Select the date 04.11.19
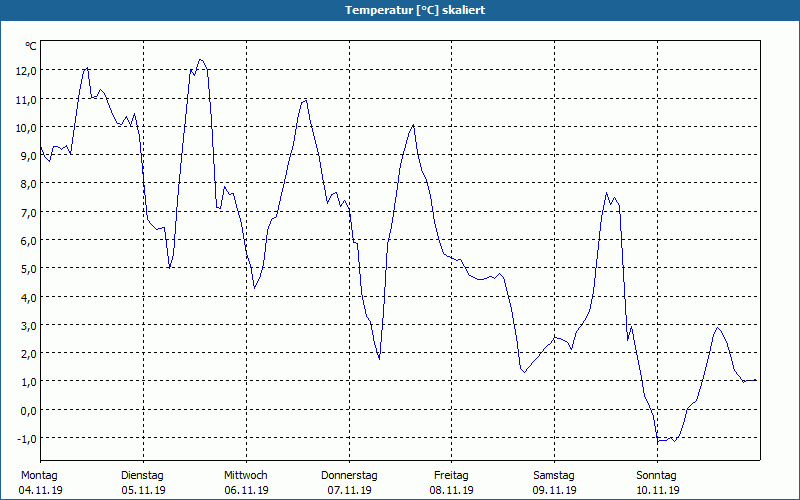 tap(41, 490)
